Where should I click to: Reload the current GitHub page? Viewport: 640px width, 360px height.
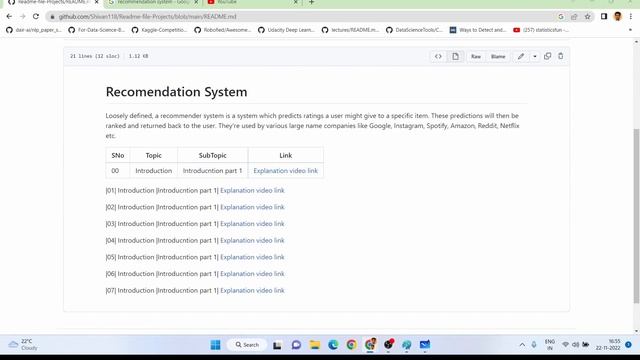coord(36,16)
